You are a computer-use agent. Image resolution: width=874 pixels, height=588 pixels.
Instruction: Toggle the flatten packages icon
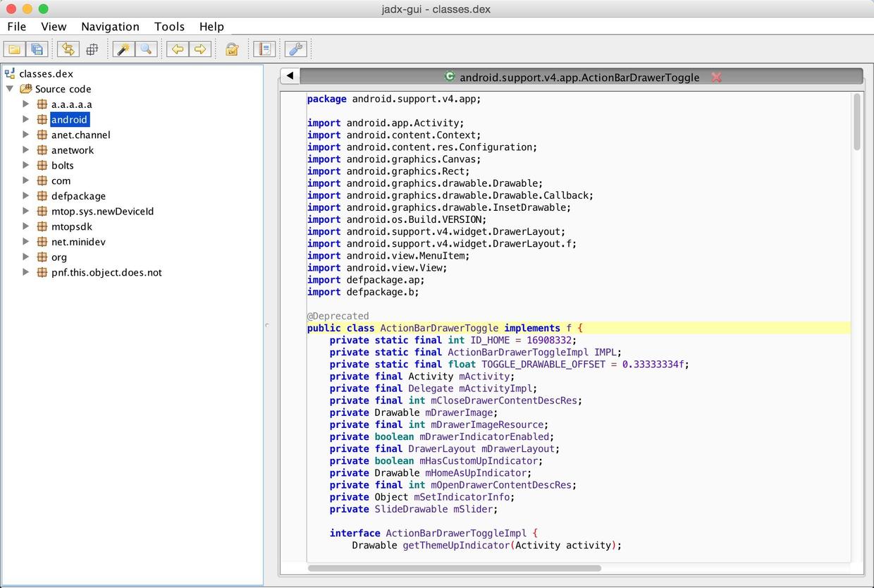(92, 49)
